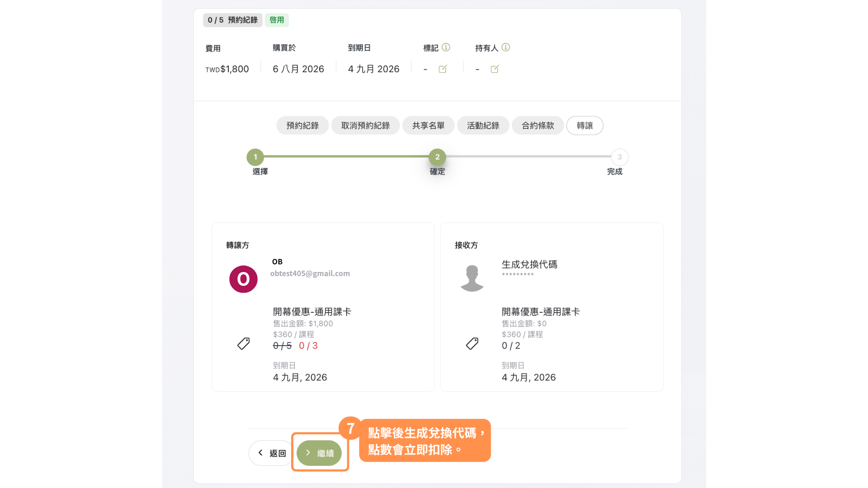Click the edit icon under 持有人
The image size is (868, 488).
pos(495,69)
